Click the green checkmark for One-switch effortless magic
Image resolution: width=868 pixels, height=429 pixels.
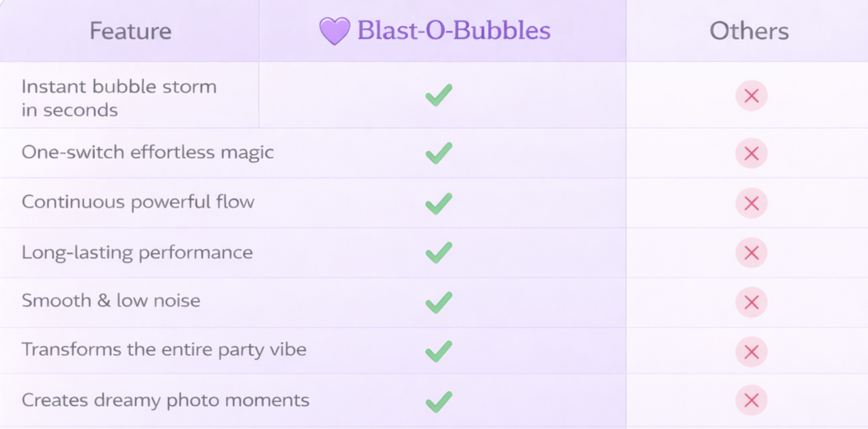[x=439, y=153]
